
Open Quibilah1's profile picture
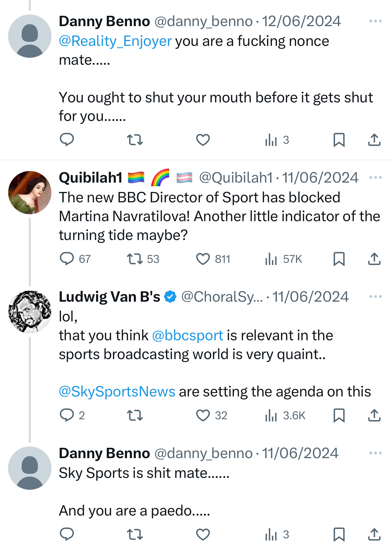coord(30,193)
